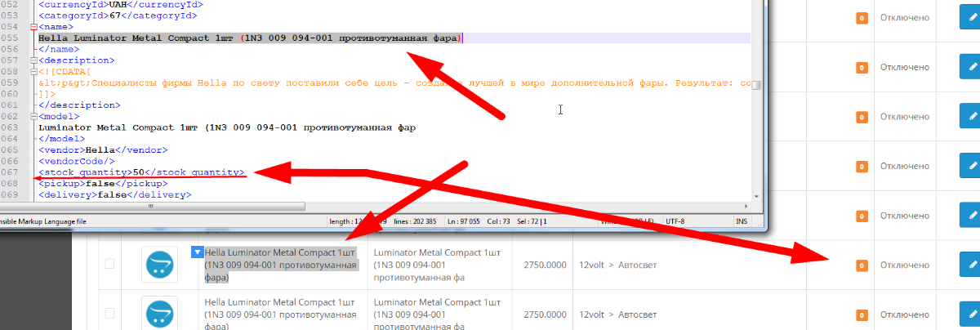This screenshot has width=980, height=330.
Task: Collapse the CDATA fold marker at line 058
Action: pos(32,71)
